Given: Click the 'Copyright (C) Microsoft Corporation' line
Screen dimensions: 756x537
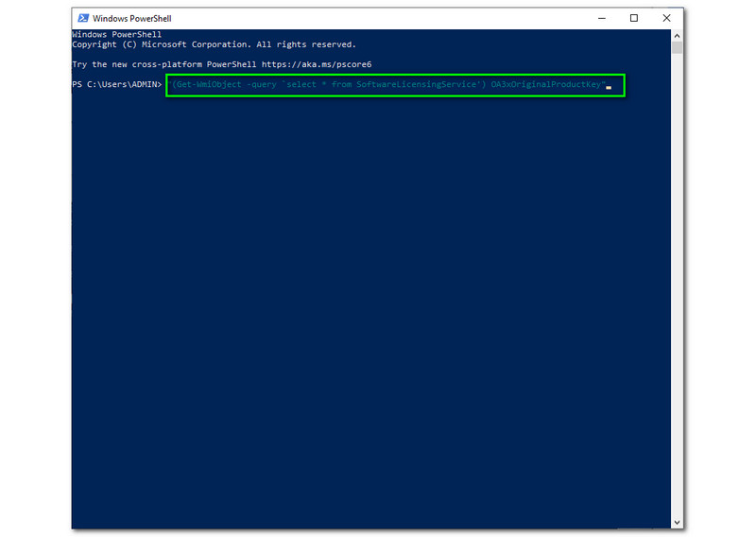Looking at the screenshot, I should click(x=214, y=44).
